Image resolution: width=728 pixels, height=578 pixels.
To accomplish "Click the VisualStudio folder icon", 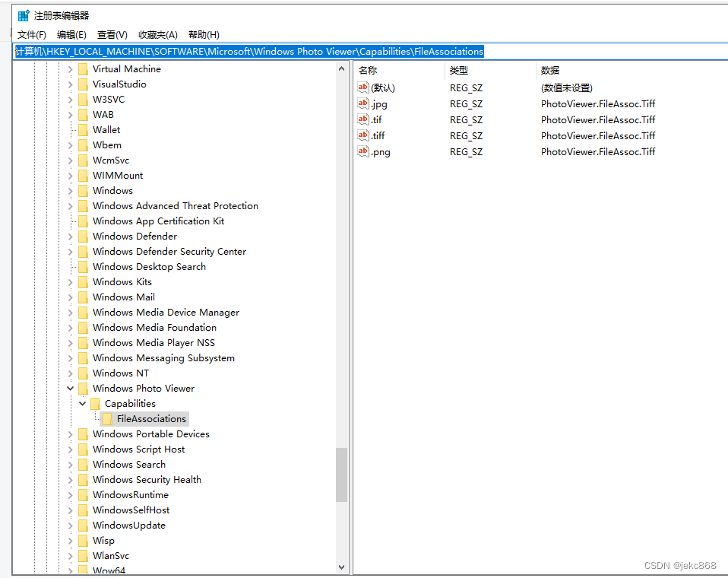I will click(x=83, y=84).
